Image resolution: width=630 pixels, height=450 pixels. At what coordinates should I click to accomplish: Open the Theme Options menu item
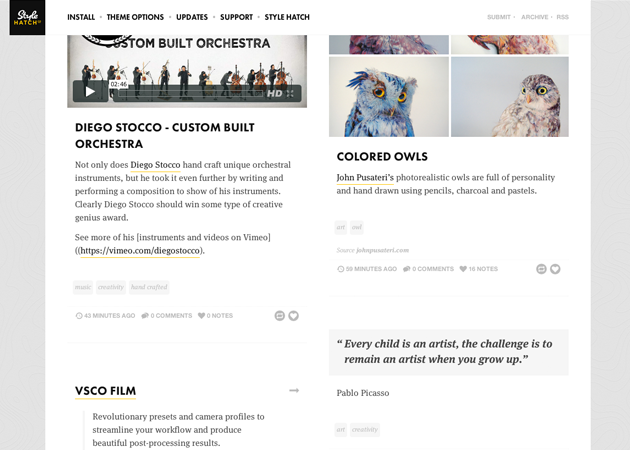point(135,17)
